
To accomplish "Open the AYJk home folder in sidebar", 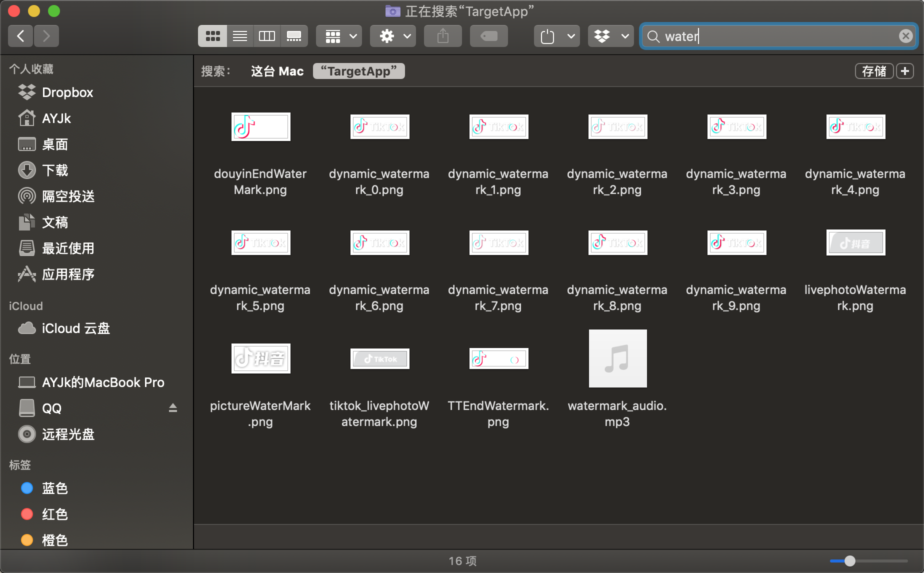I will click(x=96, y=118).
